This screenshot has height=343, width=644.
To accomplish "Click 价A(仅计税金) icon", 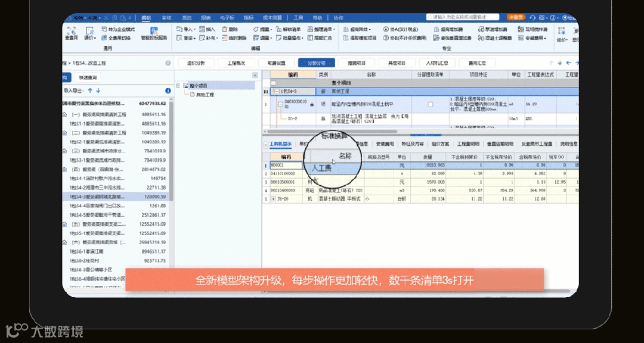I will (386, 30).
